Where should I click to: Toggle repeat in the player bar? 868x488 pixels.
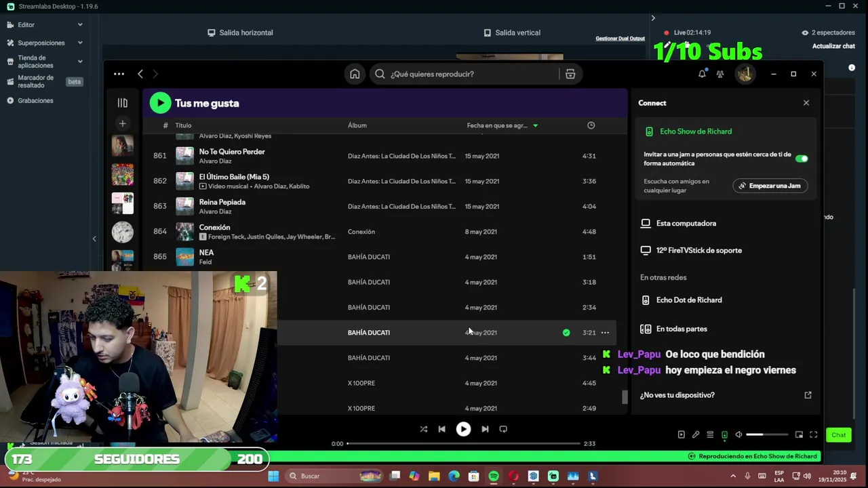(x=503, y=429)
